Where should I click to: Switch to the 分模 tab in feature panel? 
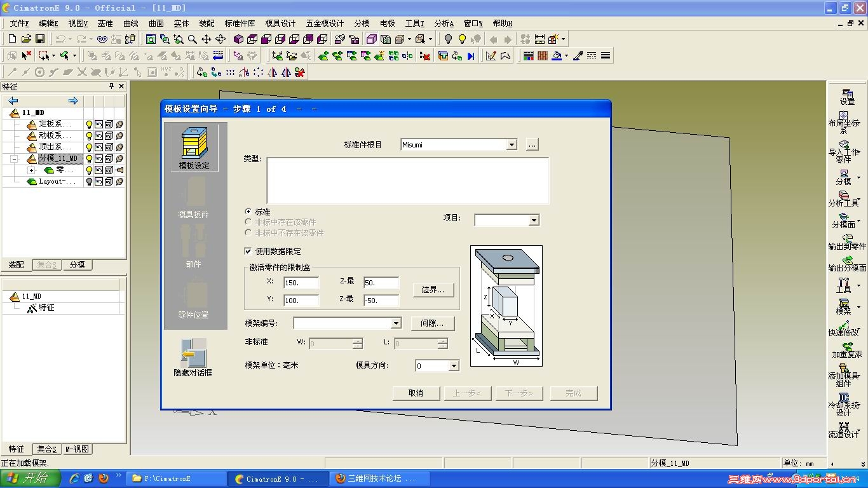78,265
